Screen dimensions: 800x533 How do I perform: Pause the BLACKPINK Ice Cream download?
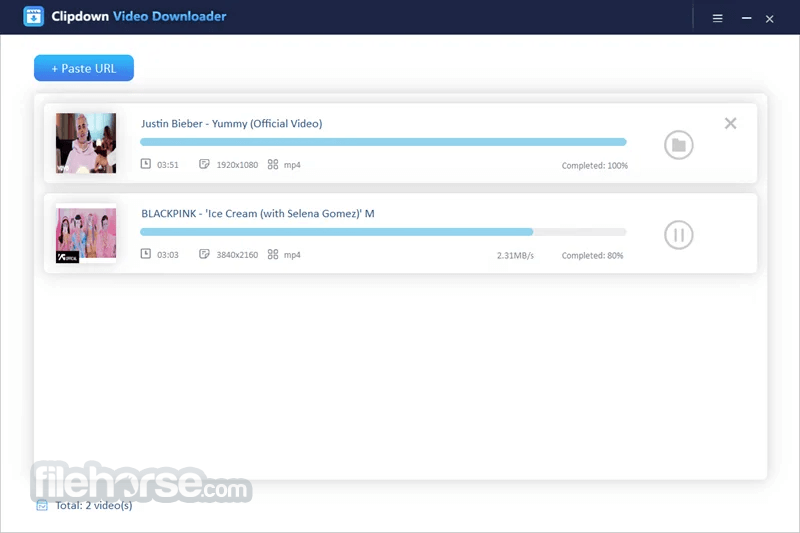point(679,235)
